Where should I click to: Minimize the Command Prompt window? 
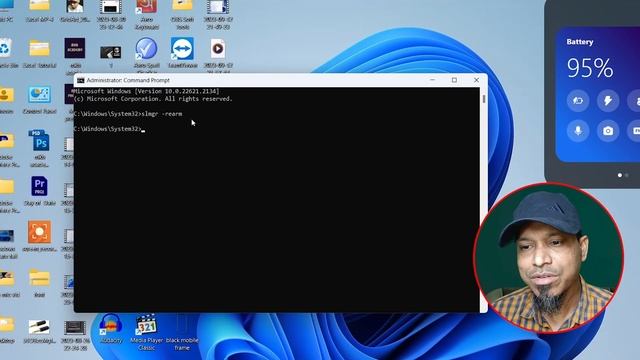[432, 80]
